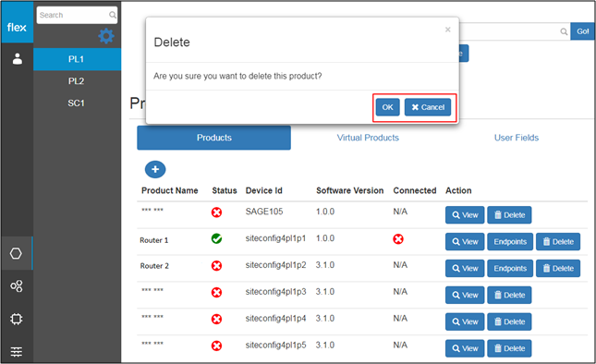Open the user profile icon in sidebar
596x364 pixels.
coord(18,59)
